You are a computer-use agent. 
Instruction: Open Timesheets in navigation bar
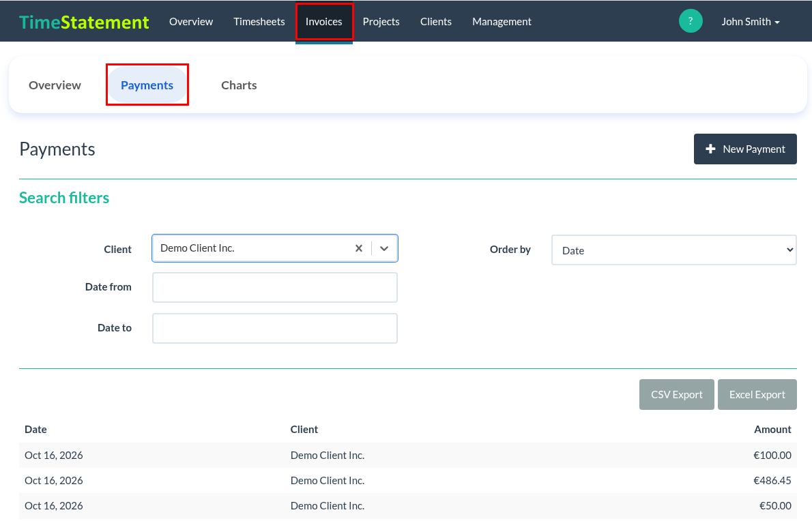click(x=259, y=22)
